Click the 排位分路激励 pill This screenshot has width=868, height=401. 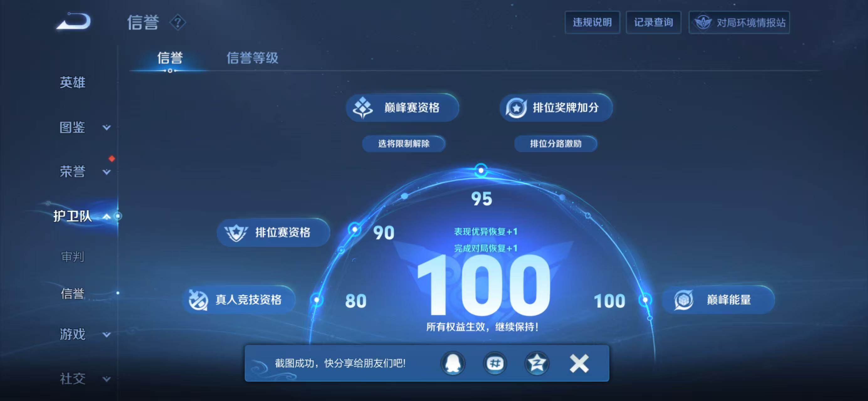pyautogui.click(x=556, y=144)
